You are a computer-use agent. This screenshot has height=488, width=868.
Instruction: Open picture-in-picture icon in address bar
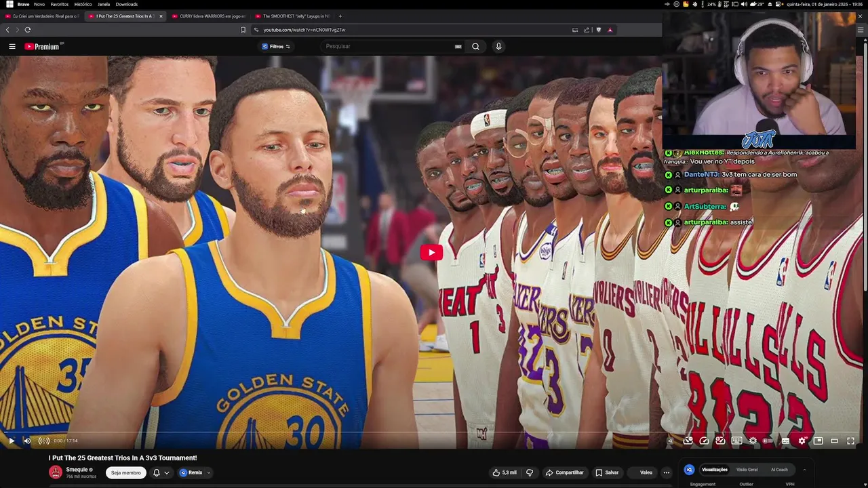click(575, 30)
